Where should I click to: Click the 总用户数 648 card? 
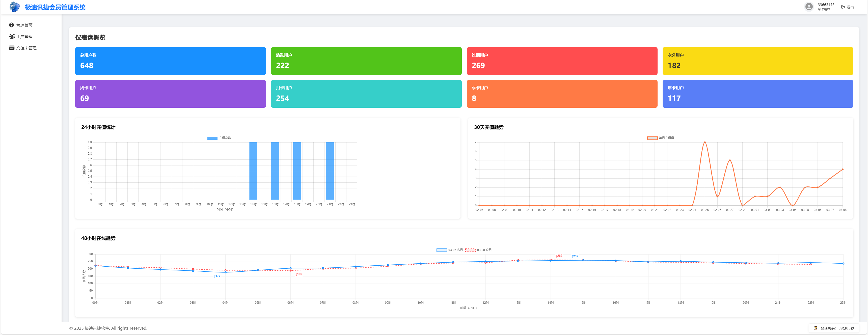[170, 61]
